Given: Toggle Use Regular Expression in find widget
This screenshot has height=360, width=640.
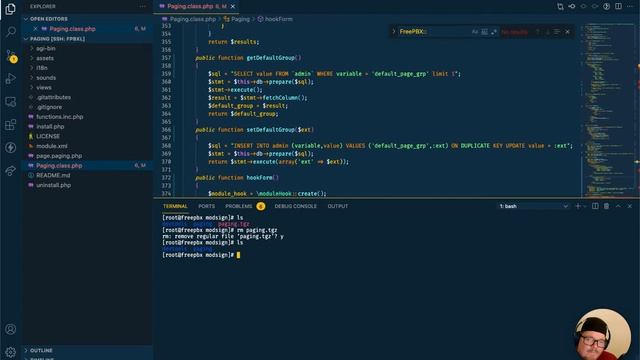Looking at the screenshot, I should click(x=493, y=32).
